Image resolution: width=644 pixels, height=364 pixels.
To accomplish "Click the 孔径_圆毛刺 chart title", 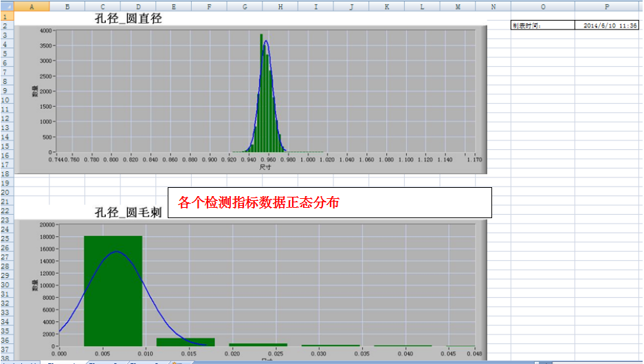I will (x=128, y=213).
